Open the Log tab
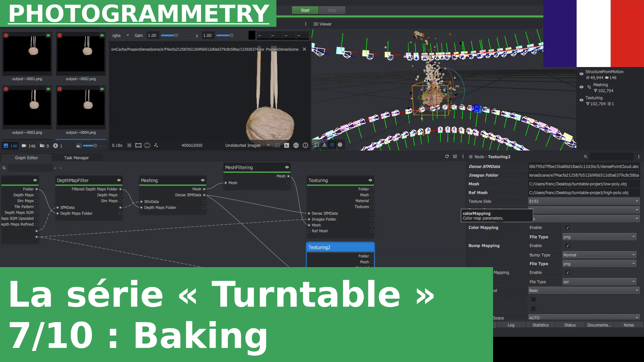This screenshot has height=362, width=644. click(511, 325)
